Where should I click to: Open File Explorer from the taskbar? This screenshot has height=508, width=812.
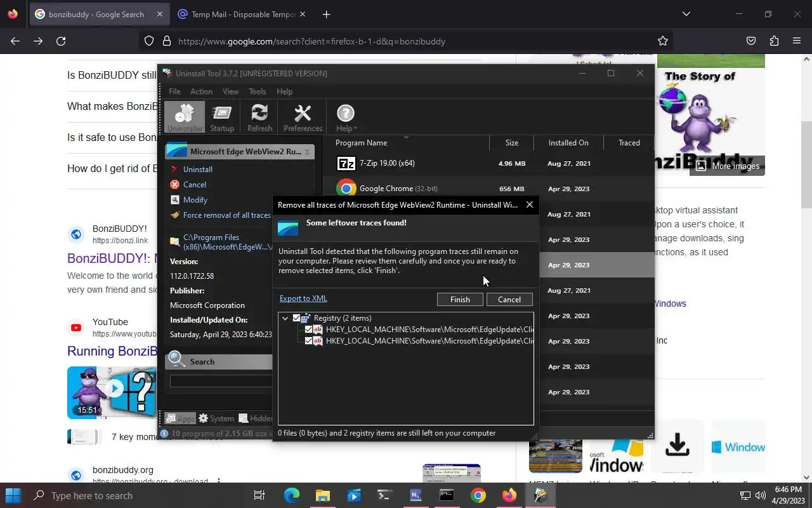tap(322, 495)
